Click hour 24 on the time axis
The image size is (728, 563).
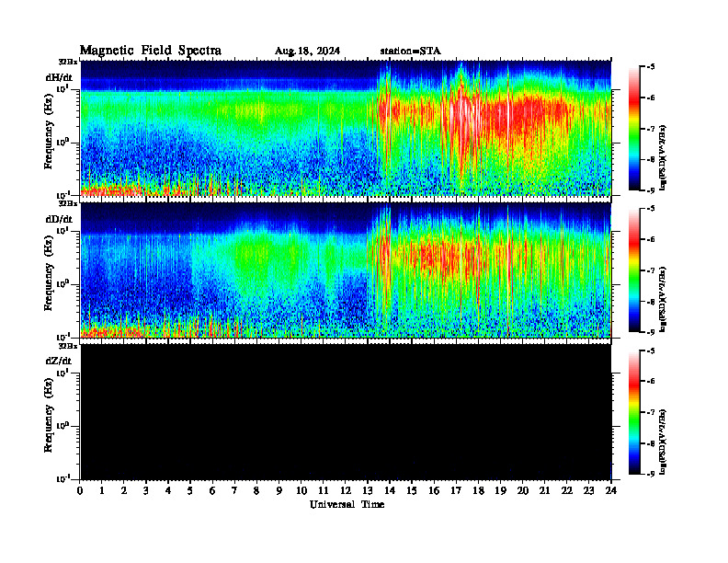point(610,491)
